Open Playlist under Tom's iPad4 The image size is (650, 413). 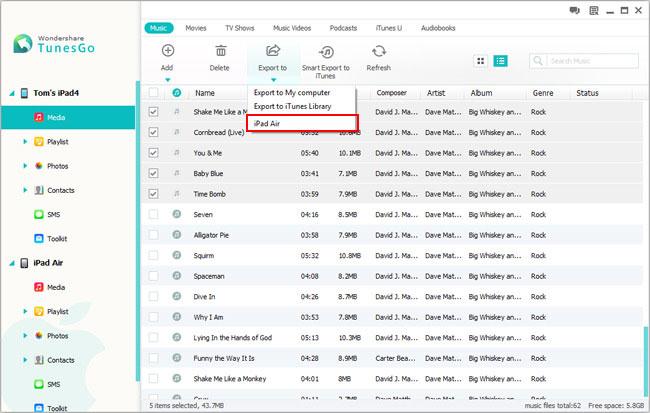pos(58,142)
